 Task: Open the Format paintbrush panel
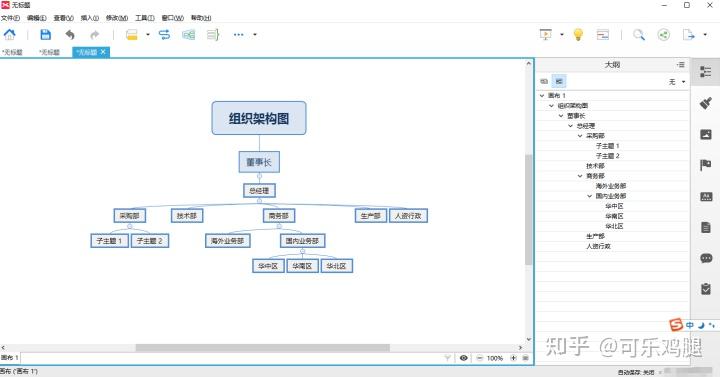pyautogui.click(x=706, y=103)
